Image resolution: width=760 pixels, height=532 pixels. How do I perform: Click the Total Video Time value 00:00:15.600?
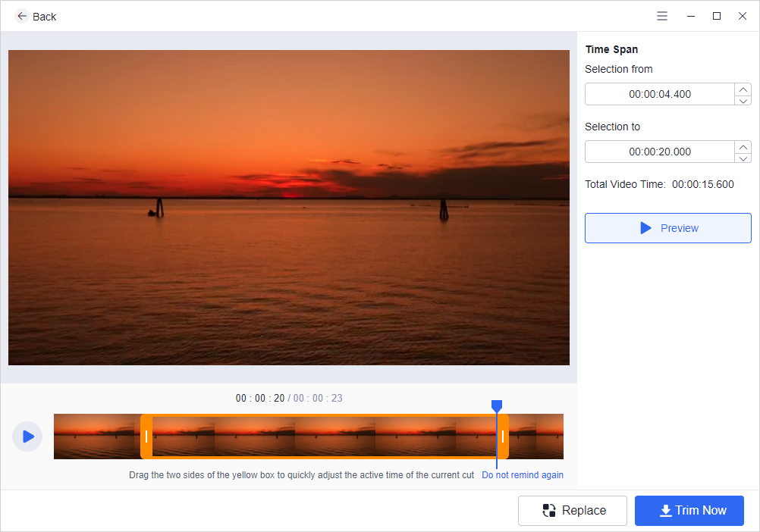point(703,184)
